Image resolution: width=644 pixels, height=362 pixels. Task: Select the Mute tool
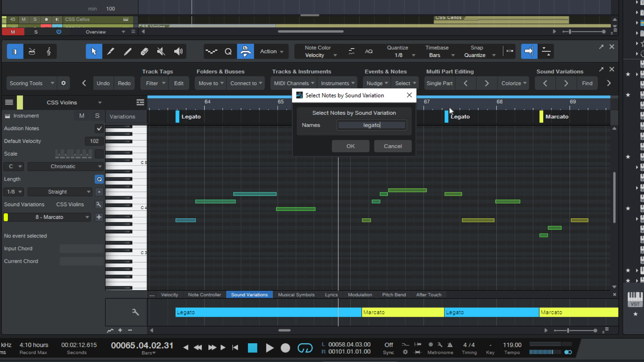tap(161, 51)
